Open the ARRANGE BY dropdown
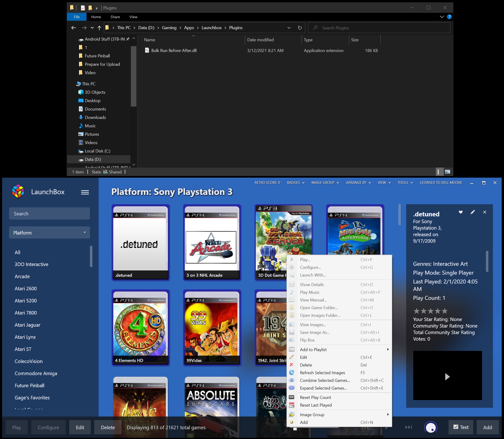The image size is (504, 439). click(358, 183)
